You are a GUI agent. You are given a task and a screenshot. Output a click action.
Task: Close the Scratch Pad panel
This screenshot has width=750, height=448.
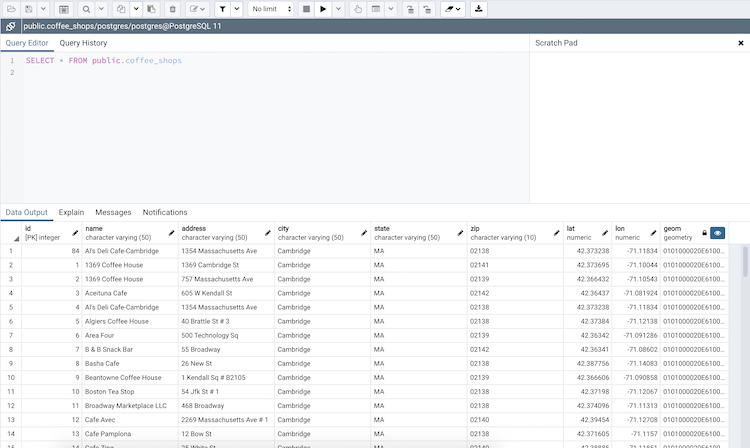coord(741,43)
